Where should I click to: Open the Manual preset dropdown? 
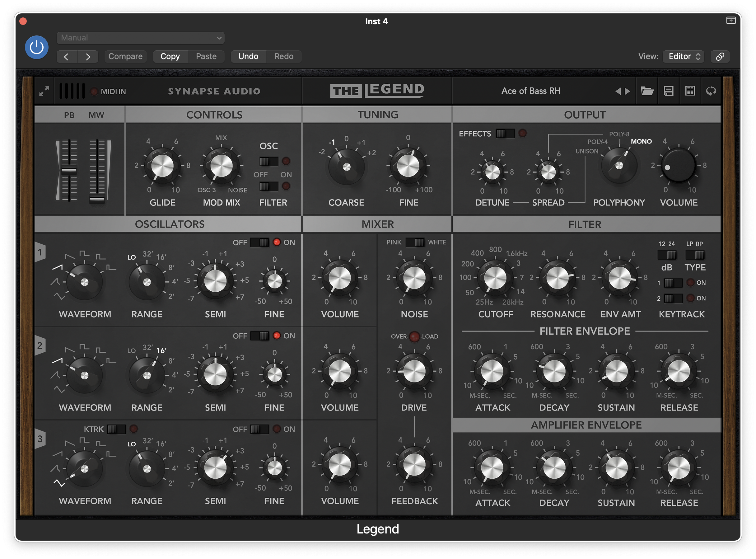(140, 38)
